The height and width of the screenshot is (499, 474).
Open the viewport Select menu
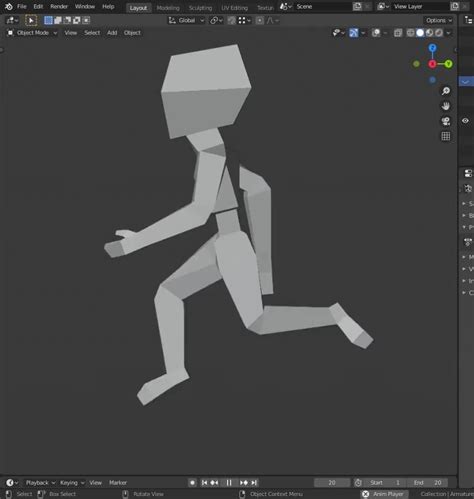(x=92, y=33)
